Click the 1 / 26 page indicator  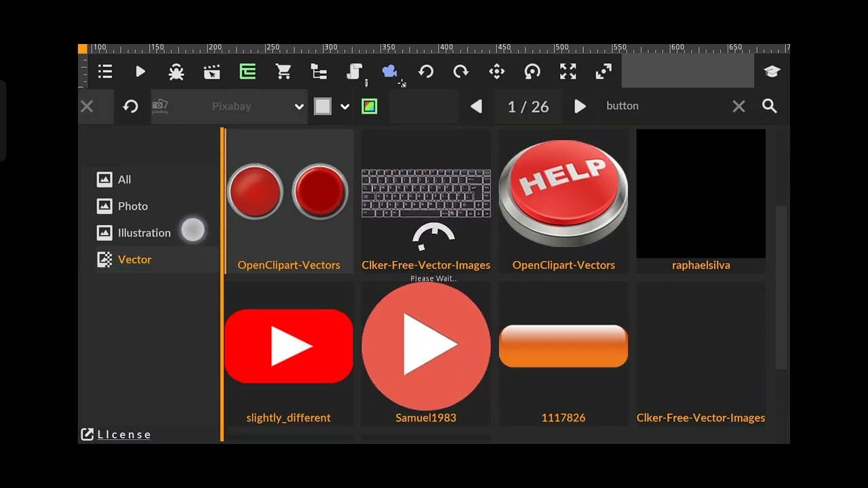pyautogui.click(x=528, y=106)
